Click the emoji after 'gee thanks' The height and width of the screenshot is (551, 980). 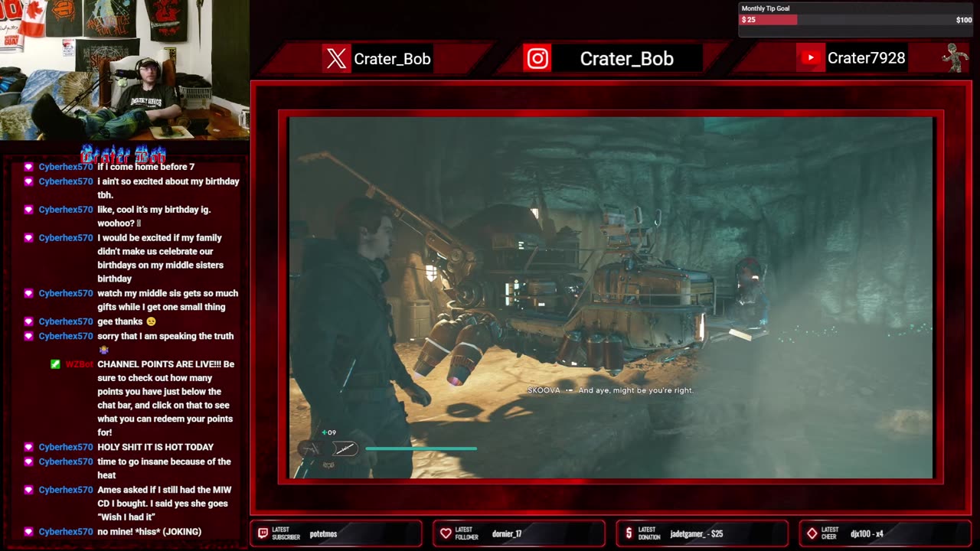[151, 322]
